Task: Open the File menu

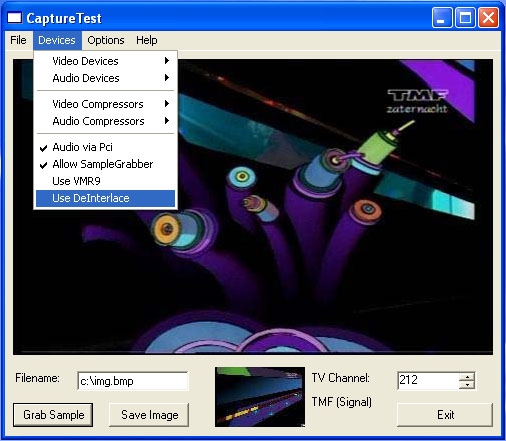Action: coord(18,40)
